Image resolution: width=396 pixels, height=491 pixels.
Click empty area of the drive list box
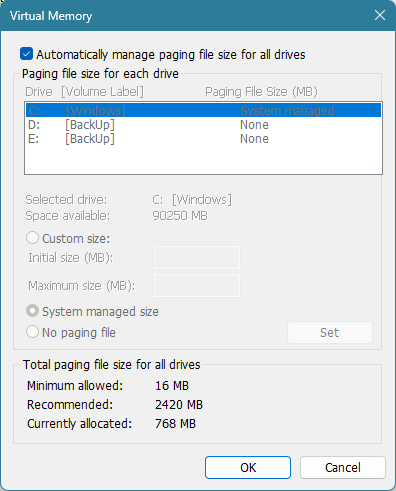(x=203, y=160)
